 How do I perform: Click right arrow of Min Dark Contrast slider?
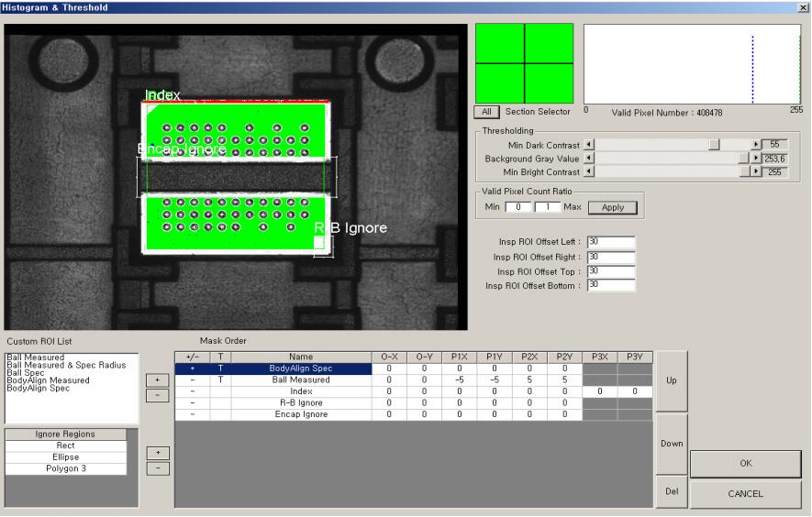[756, 145]
